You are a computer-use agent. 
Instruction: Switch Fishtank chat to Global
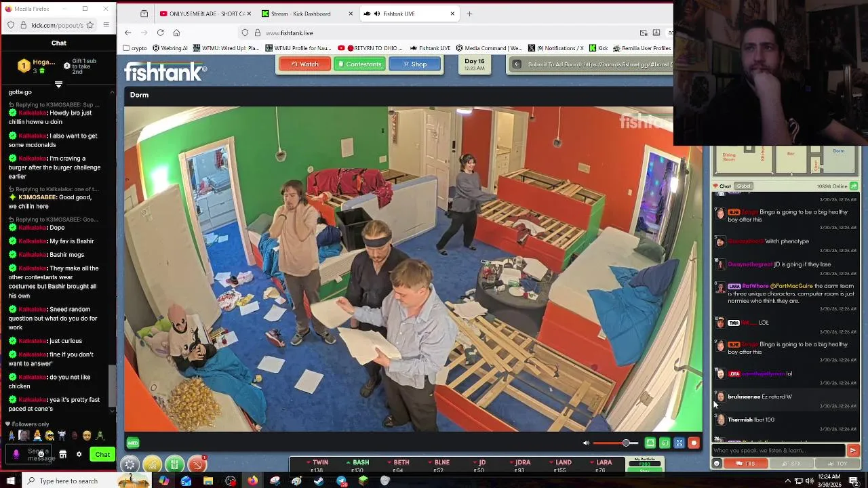(x=743, y=186)
